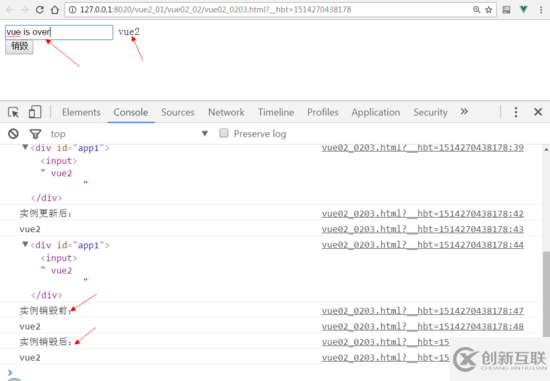The image size is (550, 381).
Task: Click the site info icon in the address bar
Action: (x=72, y=9)
